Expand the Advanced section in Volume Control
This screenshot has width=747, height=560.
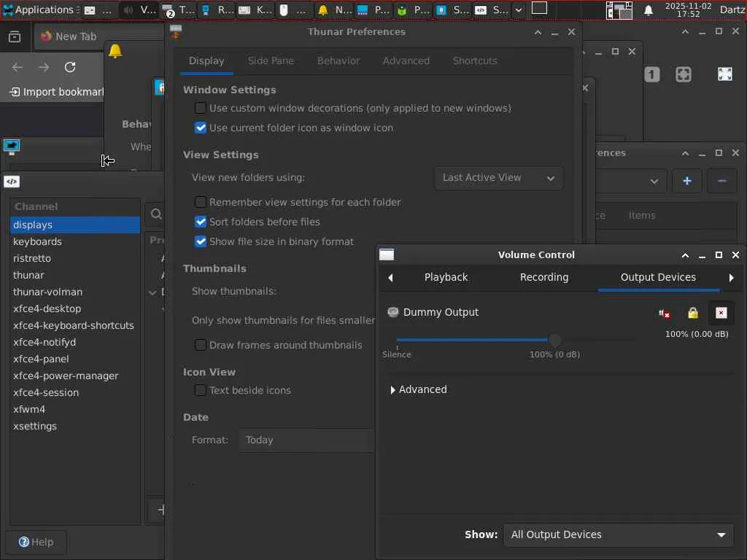click(x=418, y=389)
